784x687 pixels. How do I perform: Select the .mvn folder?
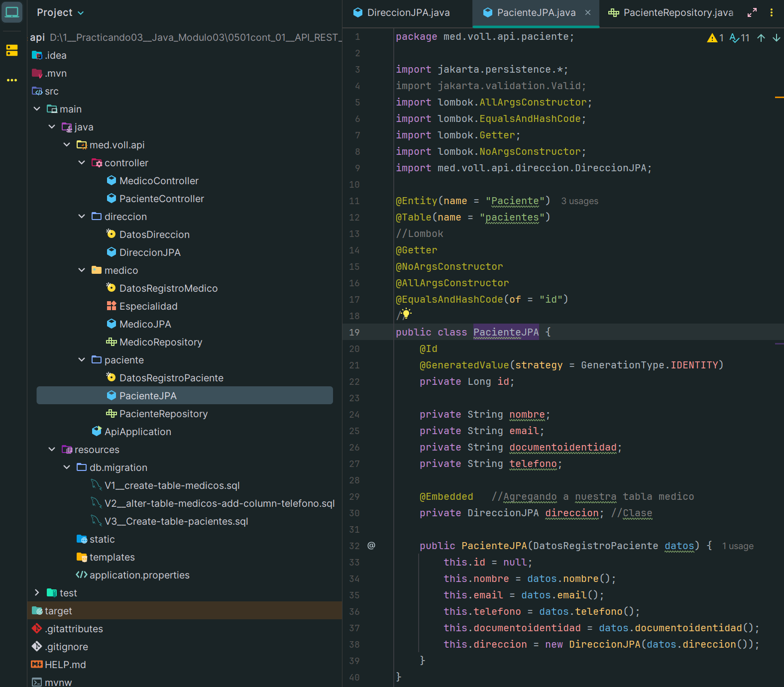point(49,73)
